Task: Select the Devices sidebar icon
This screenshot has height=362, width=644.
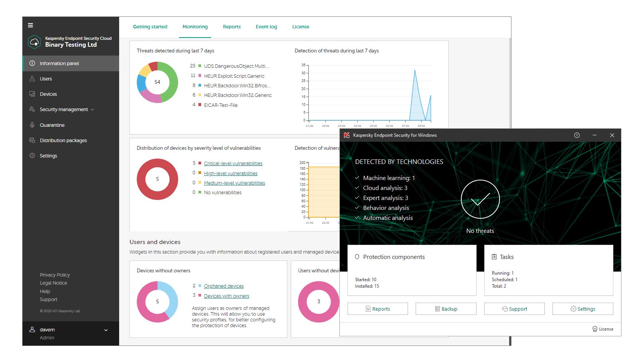Action: (x=32, y=94)
